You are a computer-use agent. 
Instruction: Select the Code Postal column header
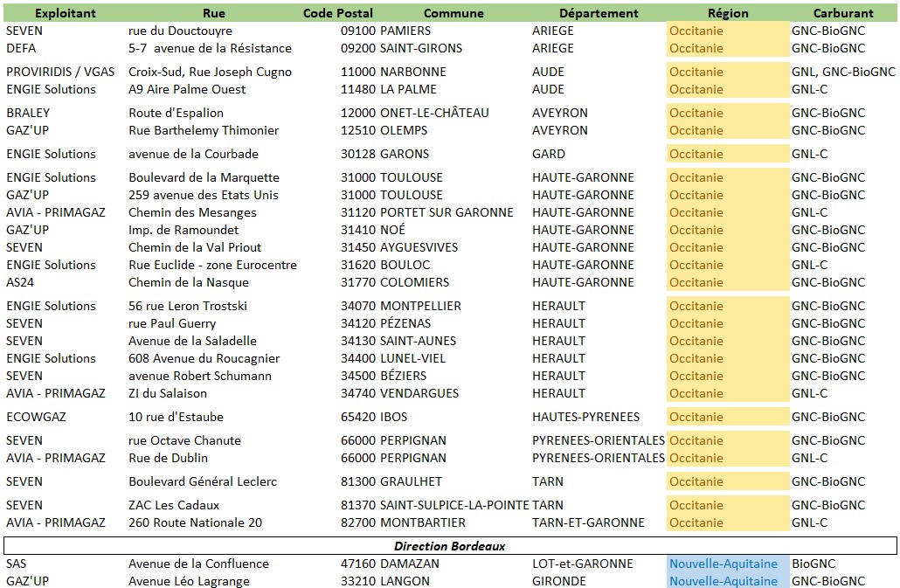pos(337,13)
